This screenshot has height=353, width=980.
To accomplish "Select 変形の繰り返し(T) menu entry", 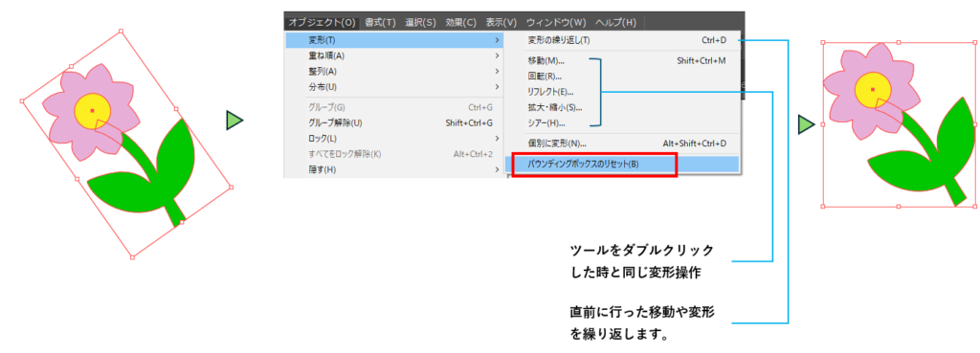I will pyautogui.click(x=559, y=40).
